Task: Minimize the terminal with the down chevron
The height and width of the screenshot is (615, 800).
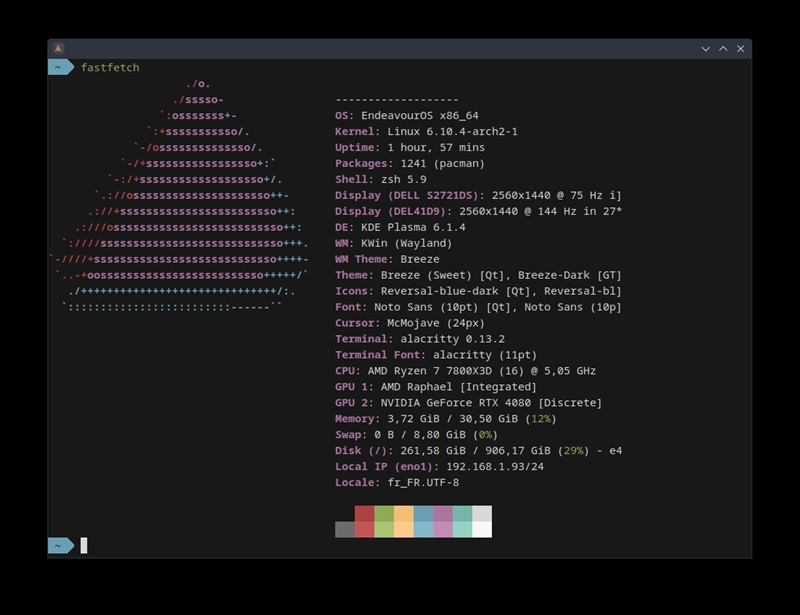Action: 706,49
